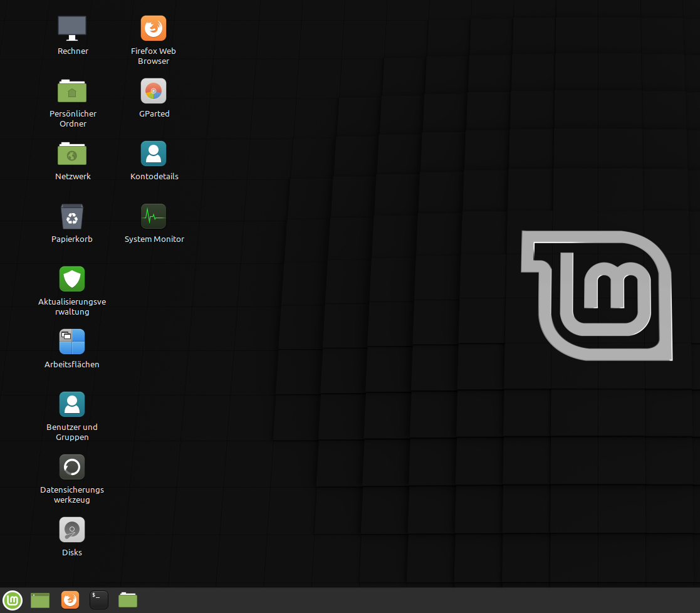The height and width of the screenshot is (613, 700).
Task: Click the 'Papierkorb' label text
Action: point(72,239)
